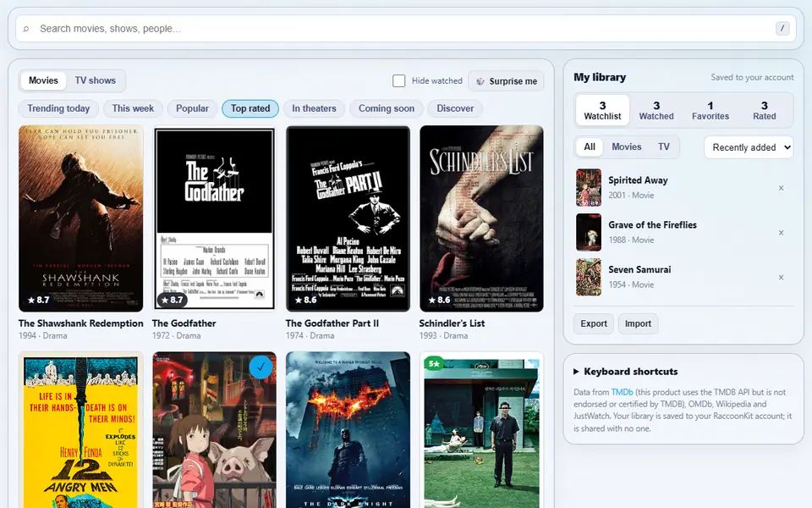Select the Top rated filter
The image size is (812, 508).
point(250,108)
